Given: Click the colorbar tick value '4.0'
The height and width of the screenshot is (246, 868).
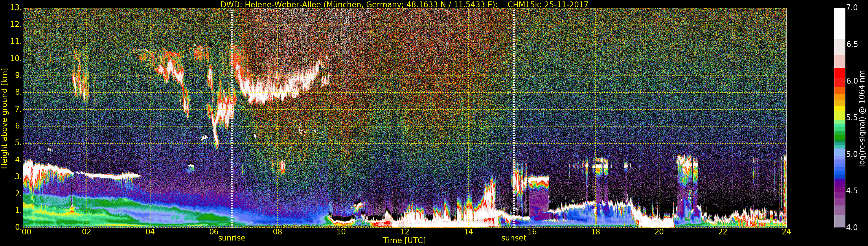Looking at the screenshot, I should (x=852, y=227).
